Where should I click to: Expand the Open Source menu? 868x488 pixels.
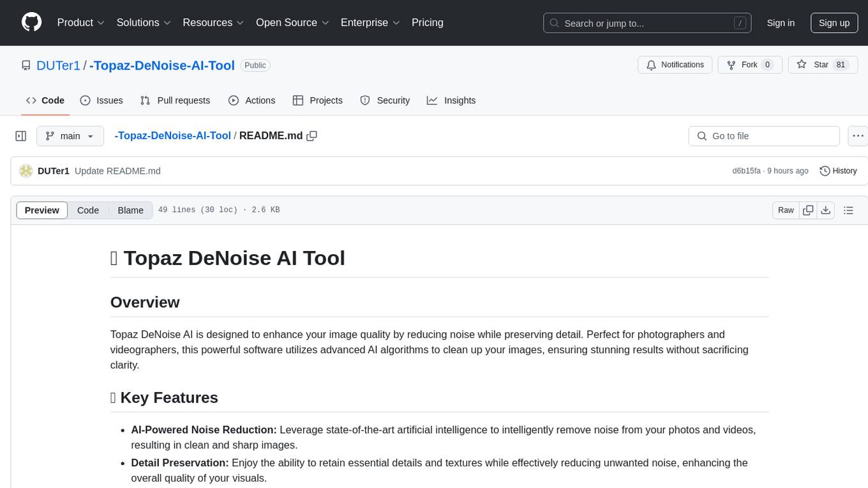292,22
